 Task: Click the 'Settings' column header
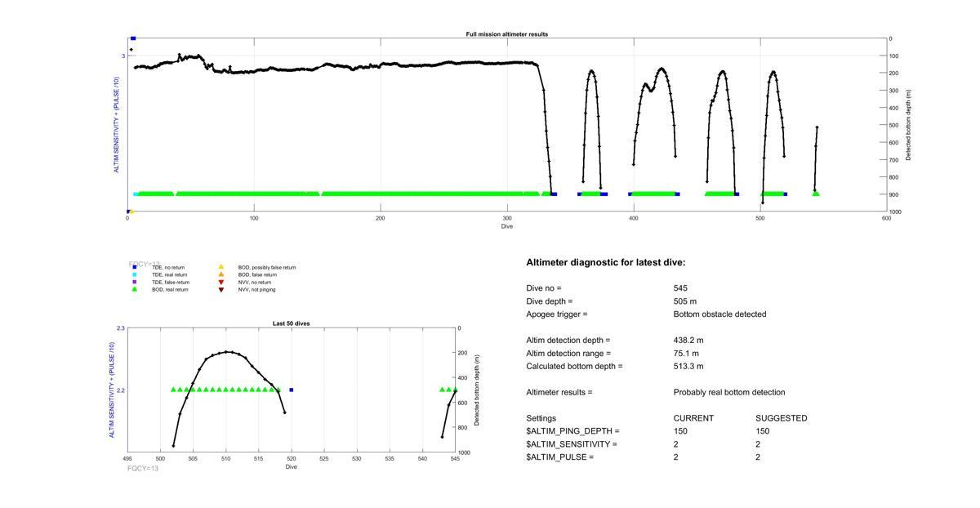click(541, 418)
